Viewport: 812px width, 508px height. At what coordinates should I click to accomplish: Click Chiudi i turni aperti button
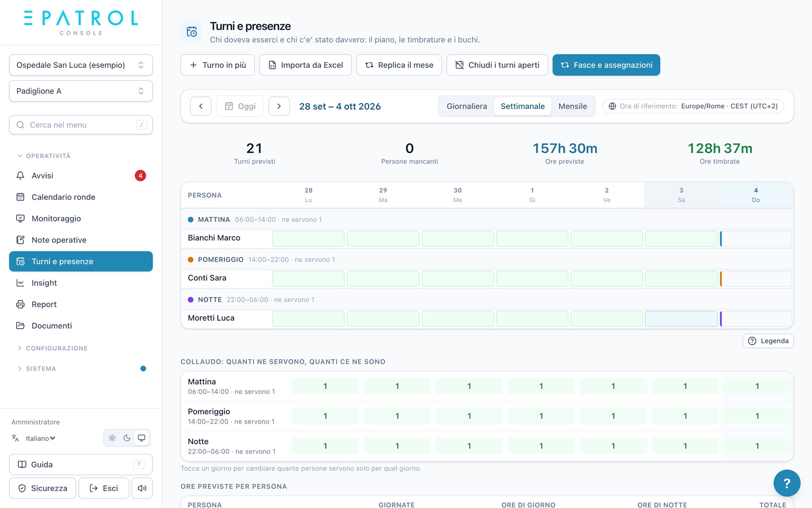[x=497, y=65]
